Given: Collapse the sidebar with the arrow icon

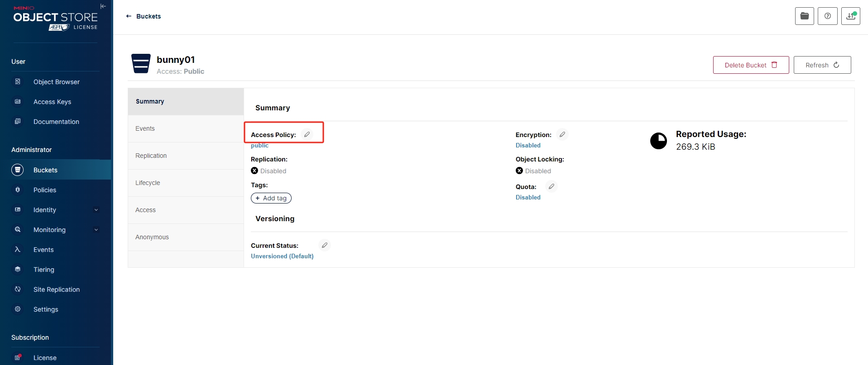Looking at the screenshot, I should [103, 6].
